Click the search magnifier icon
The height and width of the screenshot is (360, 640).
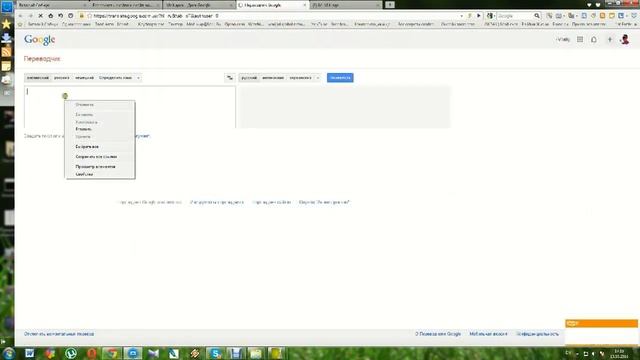coord(537,16)
